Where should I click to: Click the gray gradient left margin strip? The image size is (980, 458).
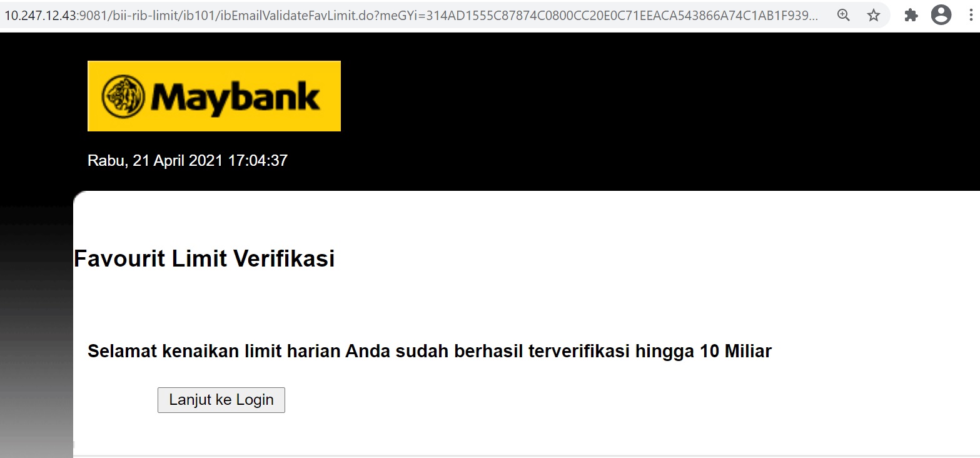click(36, 332)
